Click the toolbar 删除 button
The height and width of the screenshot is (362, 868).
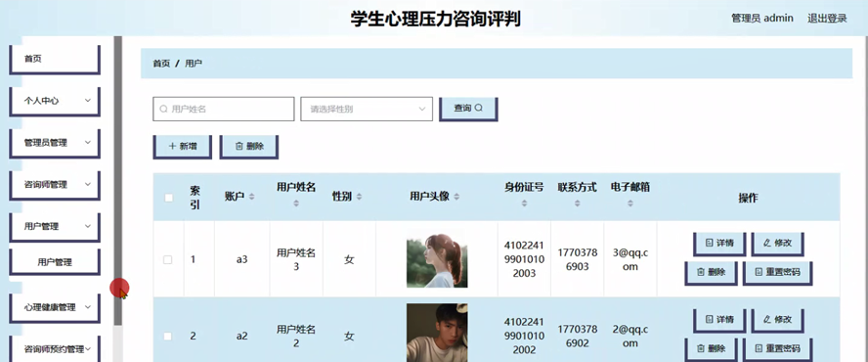(249, 147)
